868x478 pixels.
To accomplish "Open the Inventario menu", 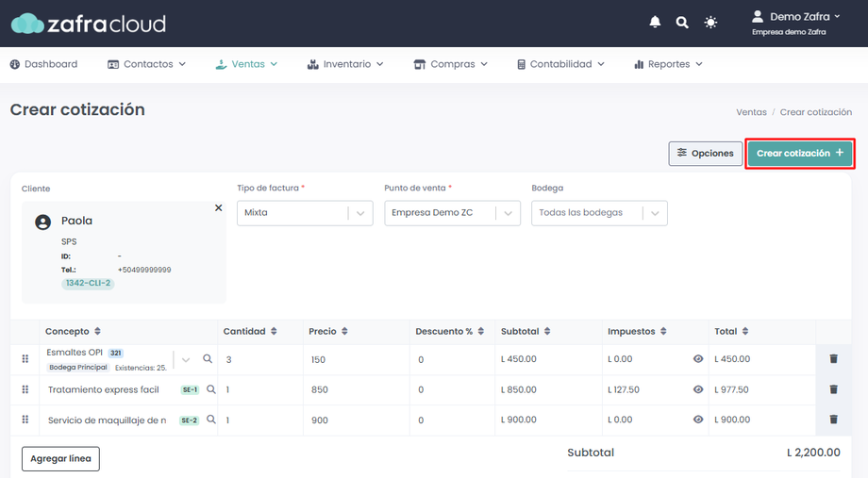I will pyautogui.click(x=345, y=64).
